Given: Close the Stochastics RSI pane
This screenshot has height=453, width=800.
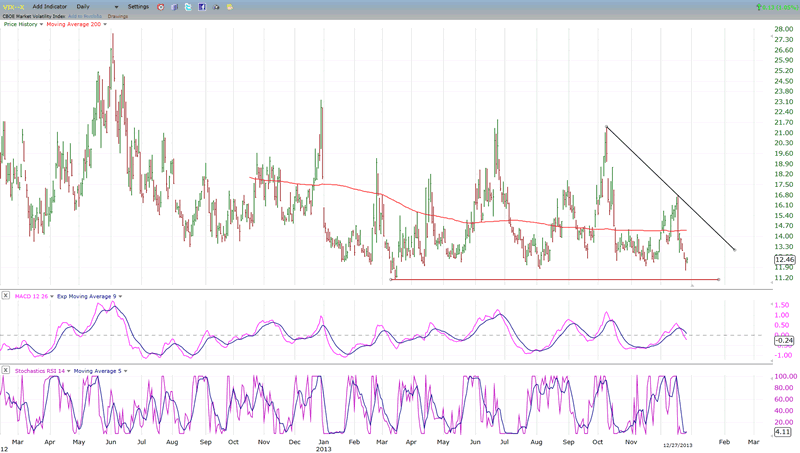Looking at the screenshot, I should [x=6, y=370].
